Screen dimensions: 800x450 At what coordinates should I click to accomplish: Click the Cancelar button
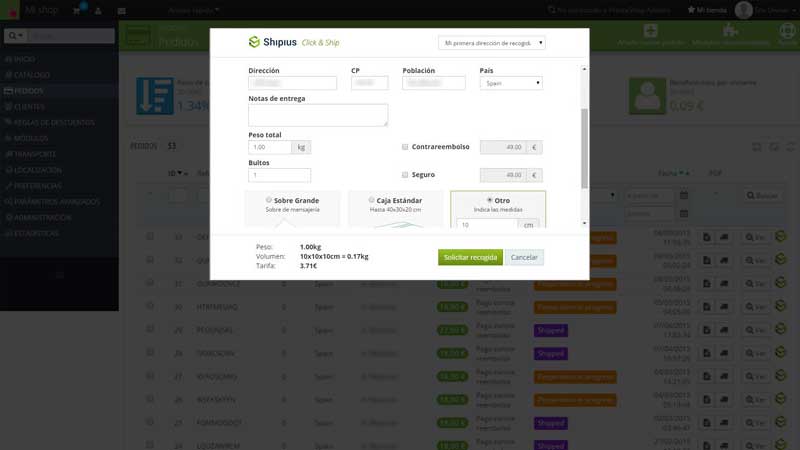pos(524,257)
